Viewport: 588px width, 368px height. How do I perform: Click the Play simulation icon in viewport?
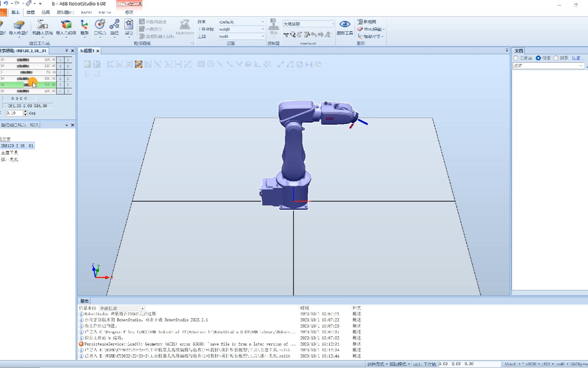pos(87,74)
